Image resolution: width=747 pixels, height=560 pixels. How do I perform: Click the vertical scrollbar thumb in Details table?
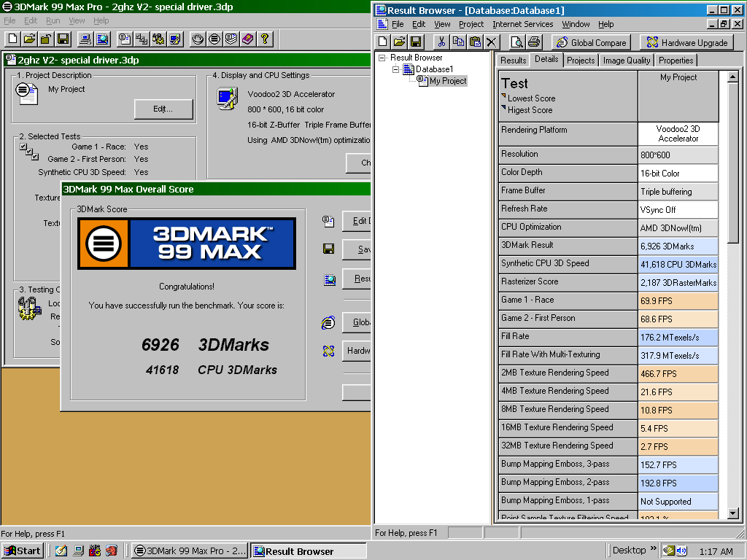pos(733,163)
